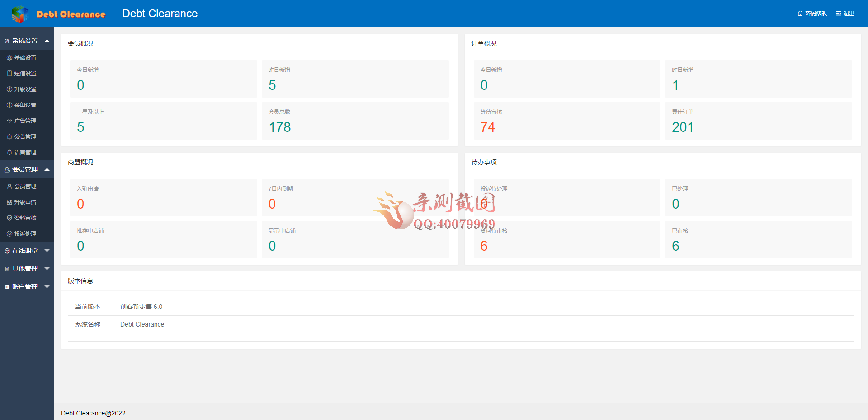Select 语言管理 in the sidebar

coord(26,152)
